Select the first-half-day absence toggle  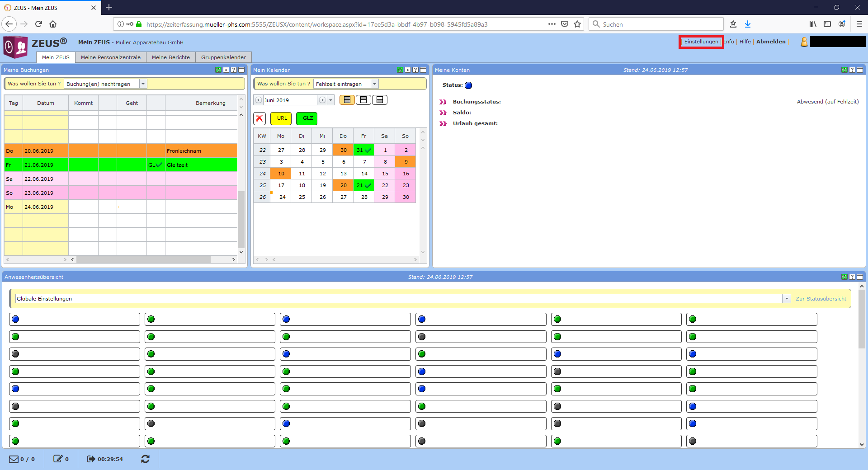tap(363, 100)
